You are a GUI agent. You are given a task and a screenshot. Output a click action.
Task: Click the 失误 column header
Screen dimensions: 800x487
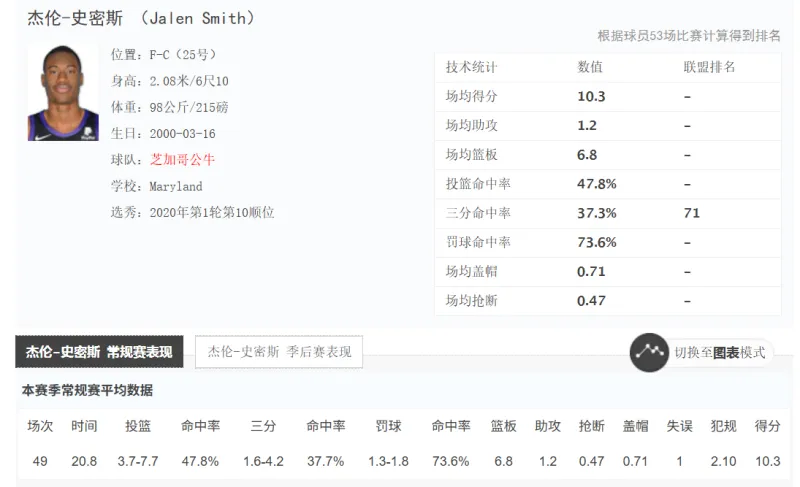[x=679, y=426]
